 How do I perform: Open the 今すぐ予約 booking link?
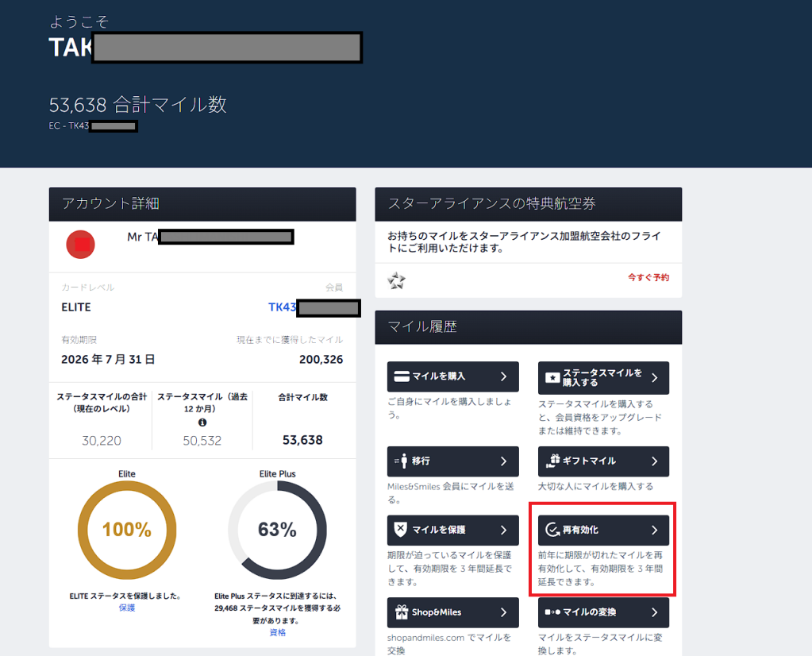(x=648, y=277)
